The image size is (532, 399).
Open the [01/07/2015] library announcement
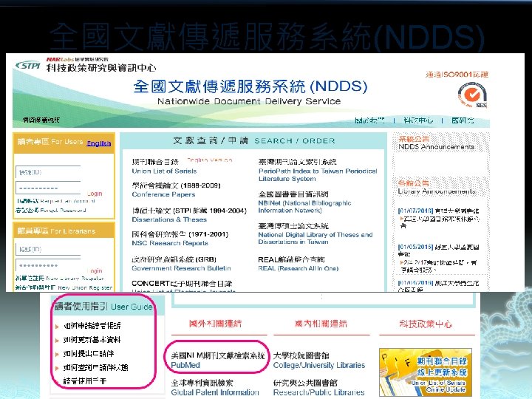pyautogui.click(x=438, y=218)
